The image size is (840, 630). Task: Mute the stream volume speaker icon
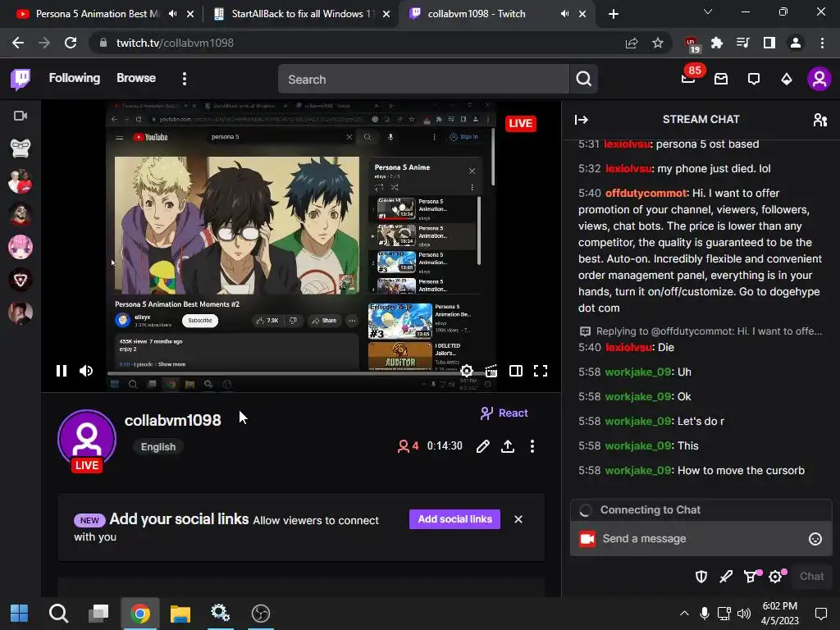pos(86,371)
